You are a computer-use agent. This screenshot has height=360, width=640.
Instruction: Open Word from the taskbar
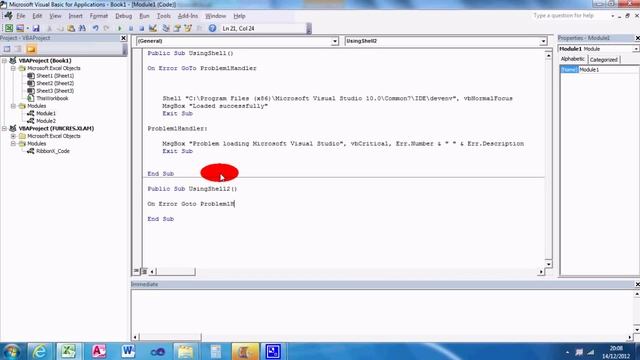[128, 351]
